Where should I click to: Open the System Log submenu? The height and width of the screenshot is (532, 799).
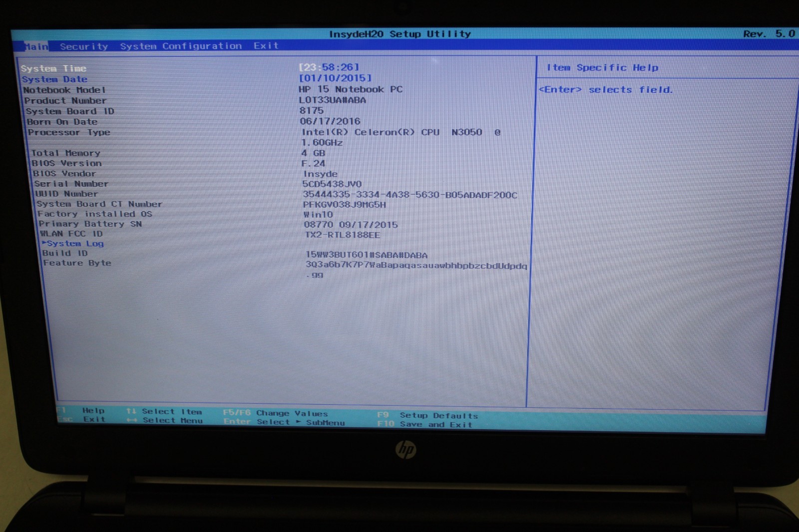coord(73,244)
